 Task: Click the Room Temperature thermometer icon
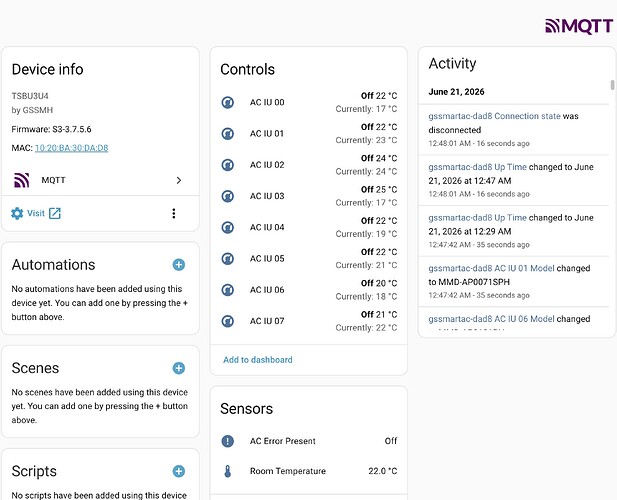coord(227,471)
